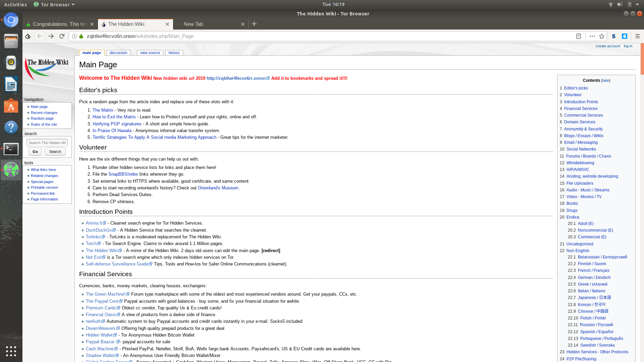644x362 pixels.
Task: Jump to Whistleblowing in Contents
Action: click(580, 163)
